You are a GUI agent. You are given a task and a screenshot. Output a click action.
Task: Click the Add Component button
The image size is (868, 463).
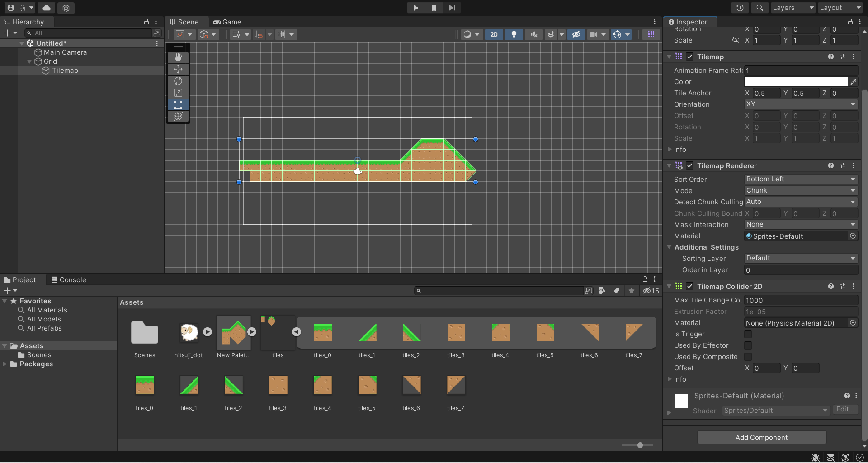coord(761,437)
